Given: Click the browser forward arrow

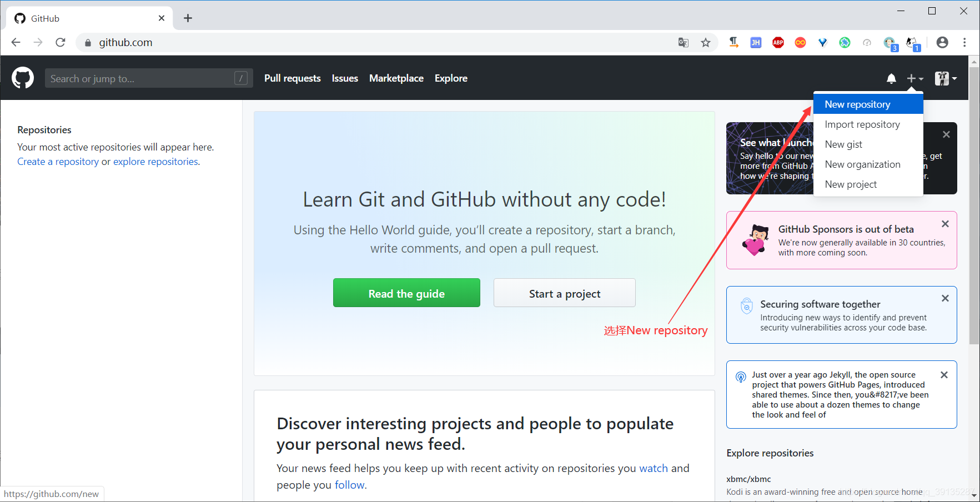Looking at the screenshot, I should point(38,42).
